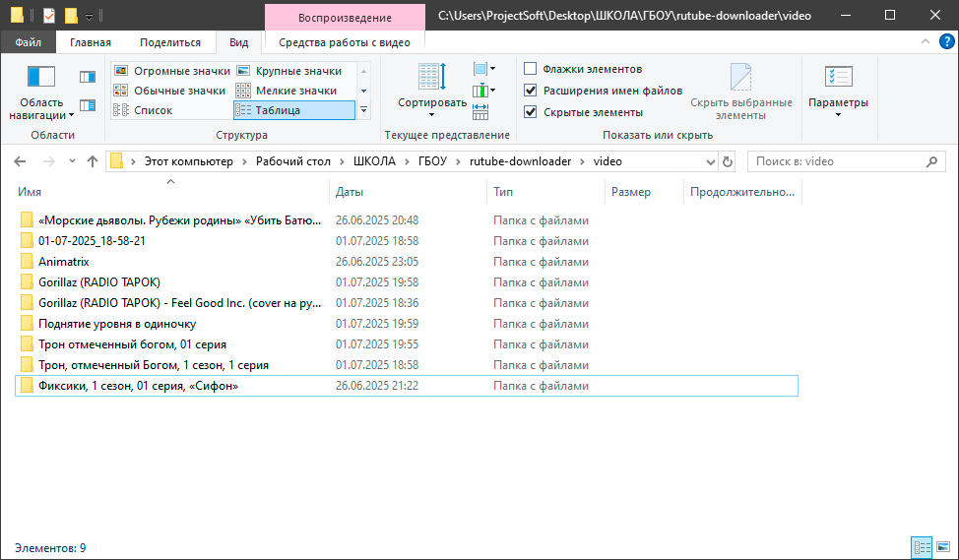Go up one folder with up arrow
959x560 pixels.
pos(93,161)
